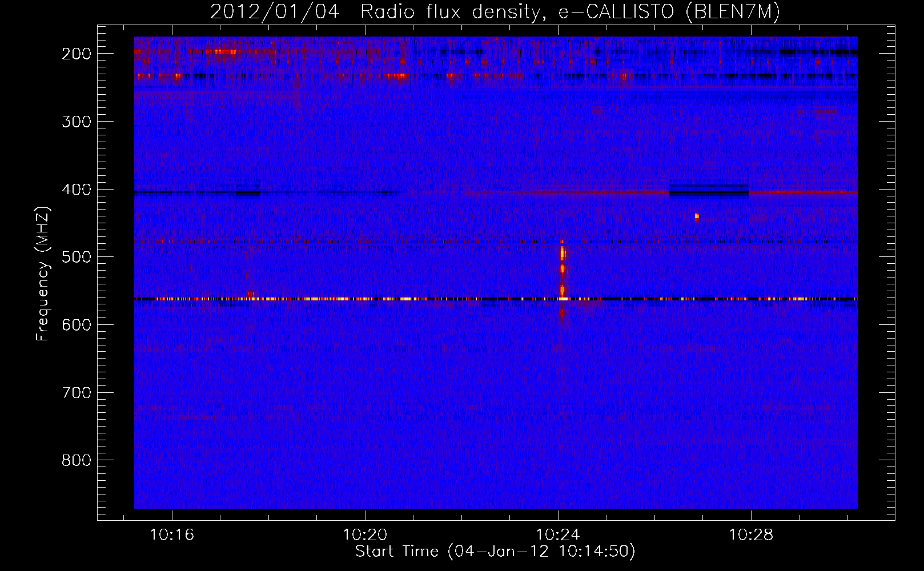Screen dimensions: 924x571
Task: Click the plot title "Radio flux density, e-CALLISTO (BLEN7M)"
Action: (x=570, y=11)
